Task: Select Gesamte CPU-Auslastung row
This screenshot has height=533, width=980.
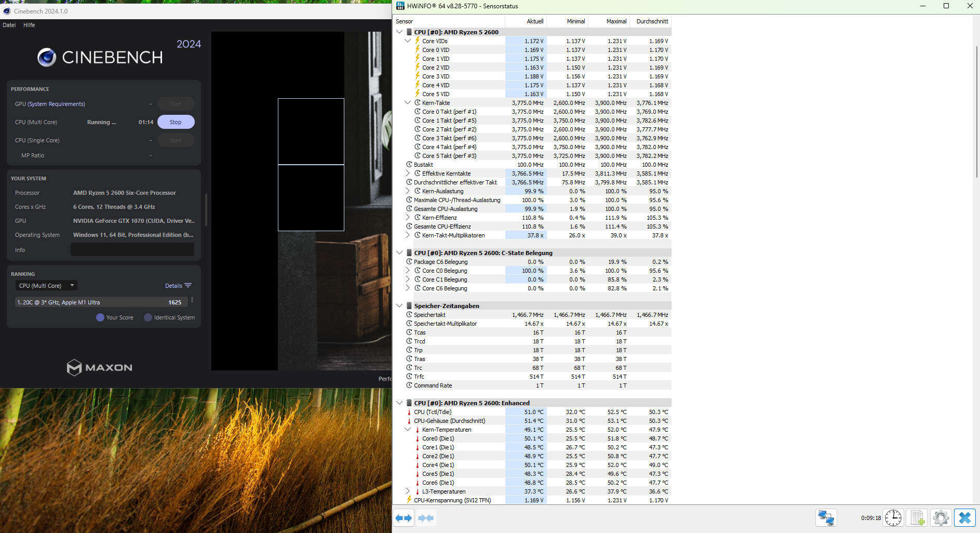Action: coord(532,209)
